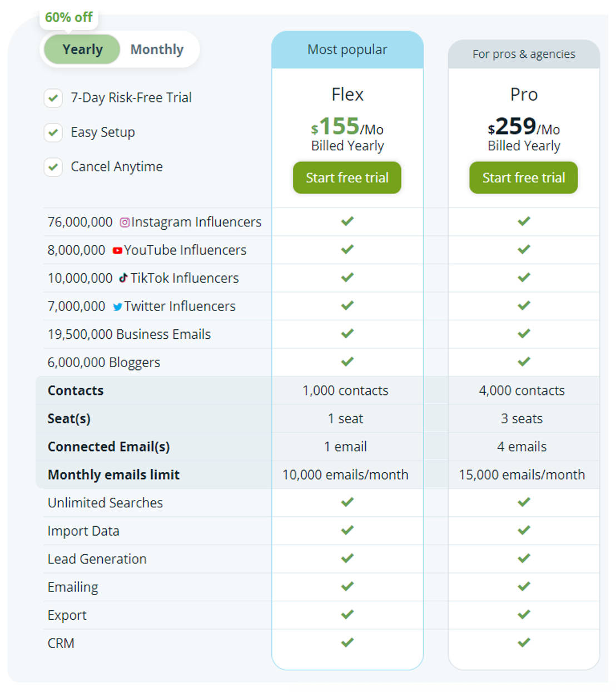Click the For pros & agencies header
Image resolution: width=616 pixels, height=692 pixels.
(x=524, y=55)
